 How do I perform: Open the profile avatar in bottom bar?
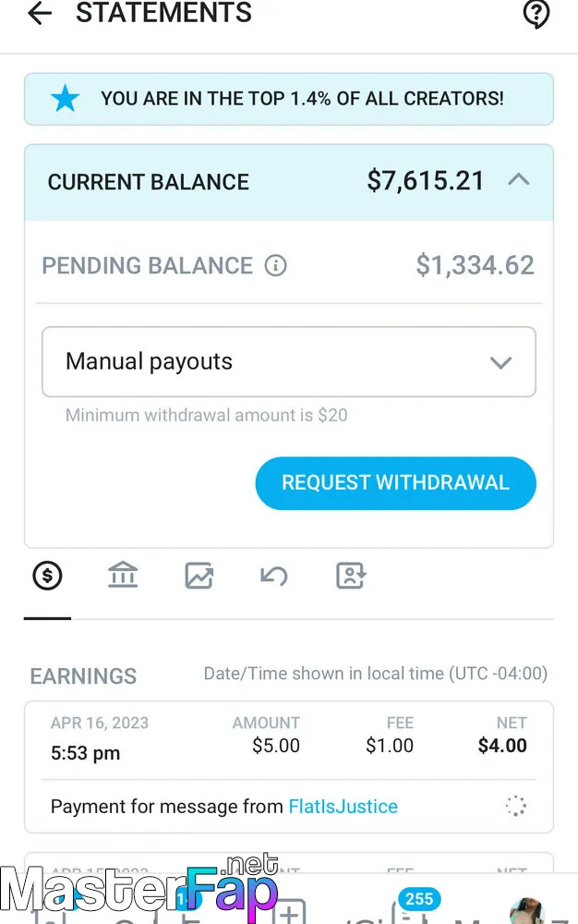tap(526, 910)
